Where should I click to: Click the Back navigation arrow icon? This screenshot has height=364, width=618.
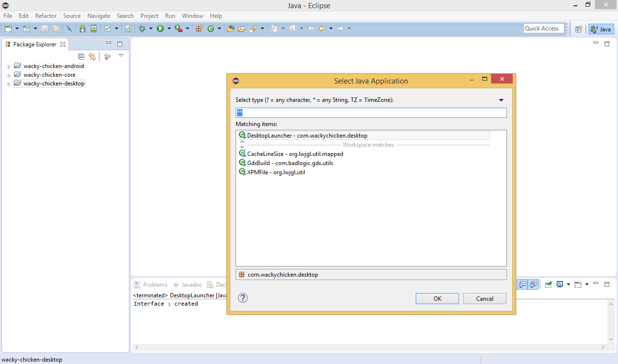click(322, 28)
